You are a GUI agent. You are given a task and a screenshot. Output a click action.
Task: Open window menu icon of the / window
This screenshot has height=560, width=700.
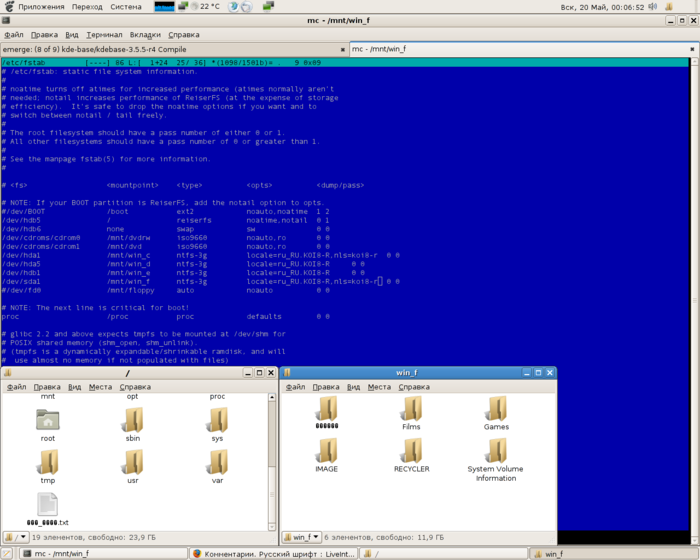pyautogui.click(x=8, y=372)
